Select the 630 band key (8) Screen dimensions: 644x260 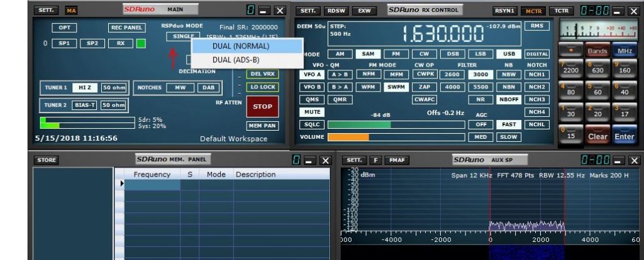(x=597, y=69)
